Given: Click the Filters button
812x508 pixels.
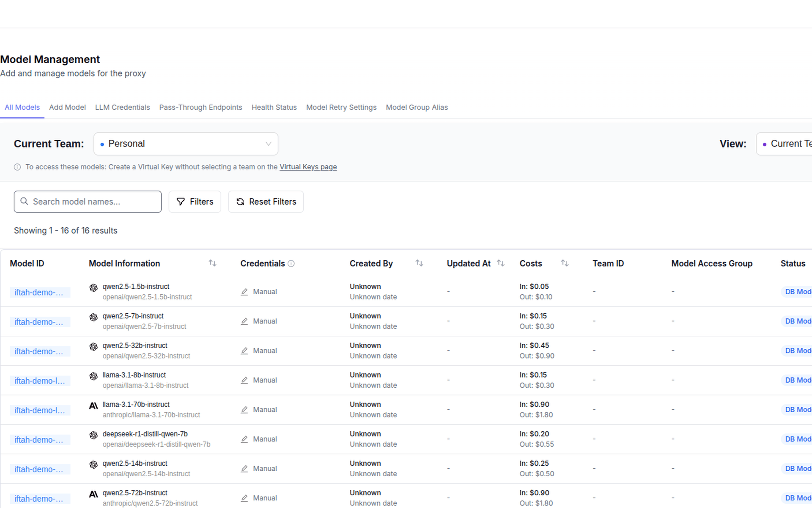Looking at the screenshot, I should click(195, 202).
